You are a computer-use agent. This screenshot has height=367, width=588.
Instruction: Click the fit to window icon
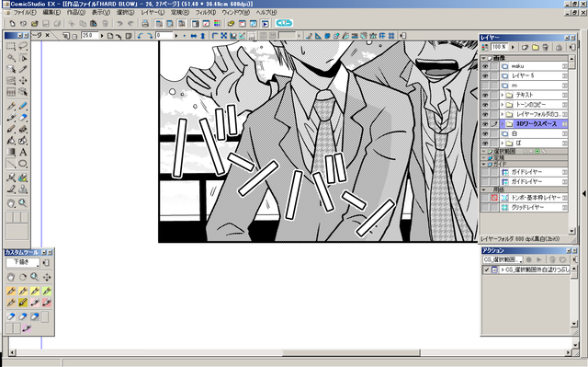click(224, 36)
